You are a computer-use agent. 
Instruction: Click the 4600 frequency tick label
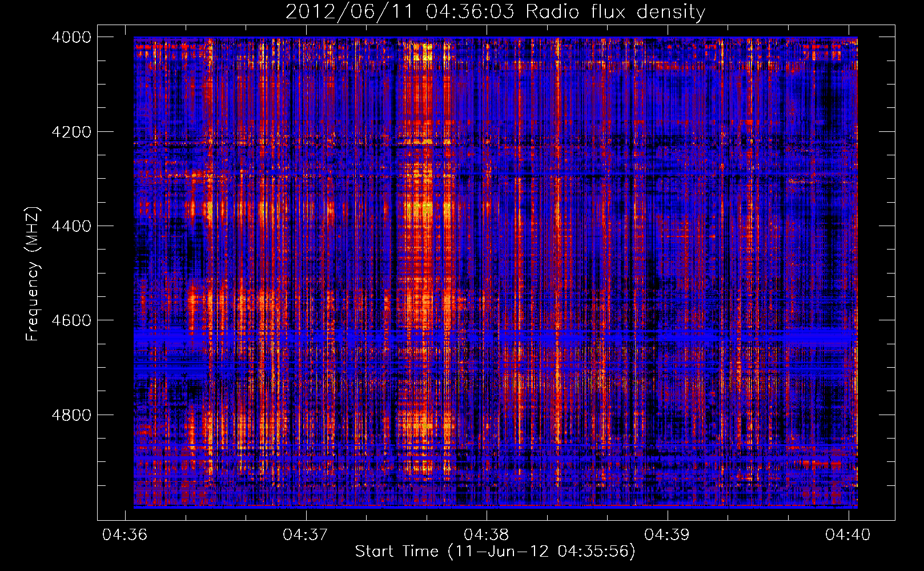71,320
